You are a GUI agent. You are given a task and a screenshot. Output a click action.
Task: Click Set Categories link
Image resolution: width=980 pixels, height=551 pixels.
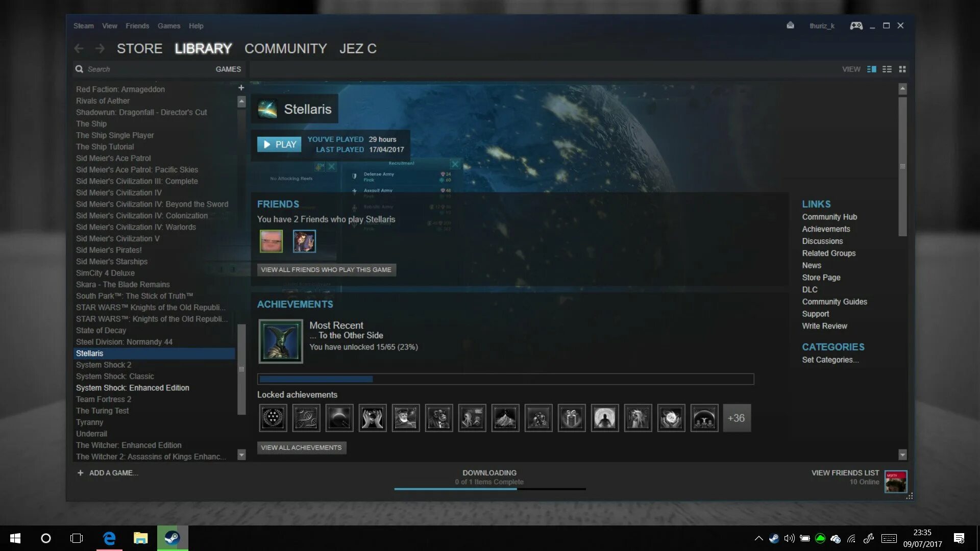(830, 360)
